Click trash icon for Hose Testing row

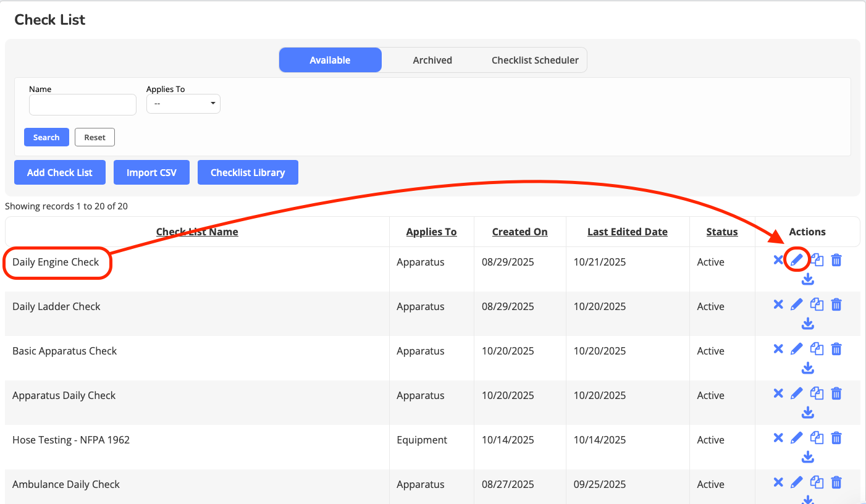pyautogui.click(x=836, y=438)
